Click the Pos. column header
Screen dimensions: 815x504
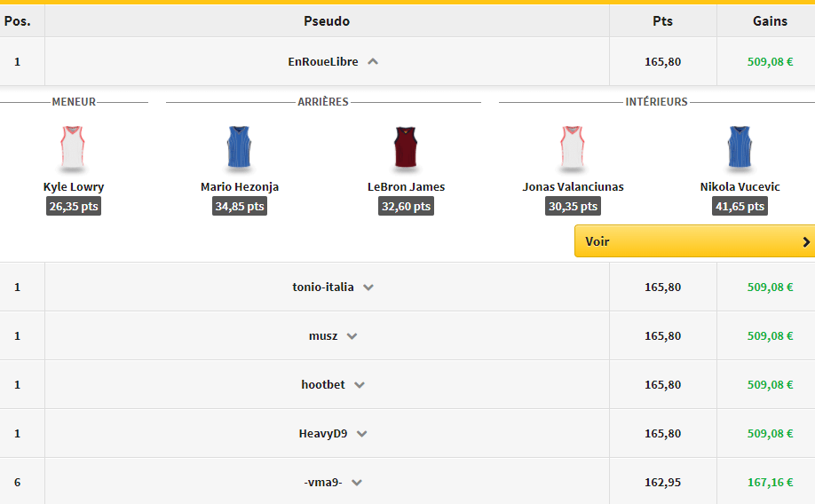[18, 21]
